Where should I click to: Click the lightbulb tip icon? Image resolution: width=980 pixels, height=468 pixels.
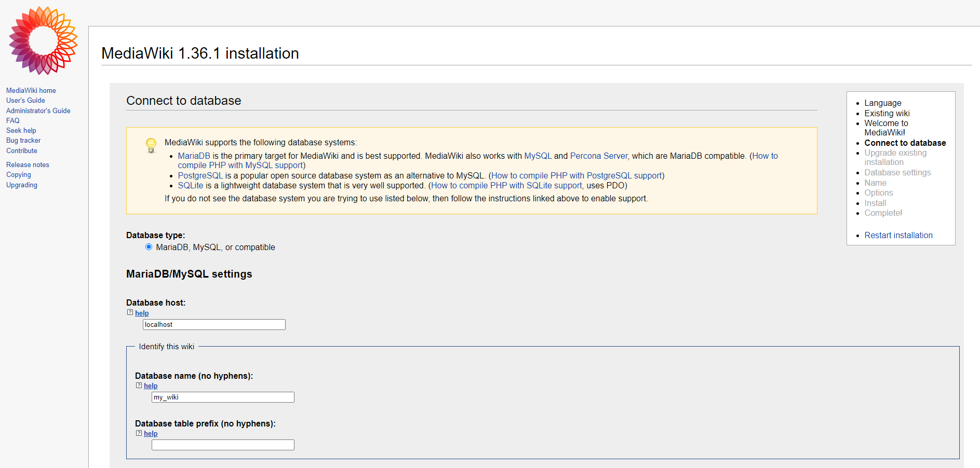click(x=151, y=146)
